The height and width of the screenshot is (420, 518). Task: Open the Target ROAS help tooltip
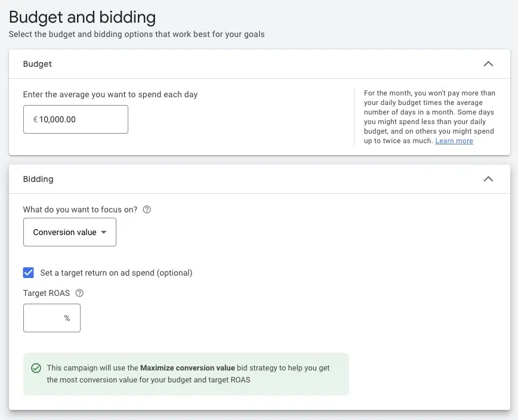[x=79, y=293]
